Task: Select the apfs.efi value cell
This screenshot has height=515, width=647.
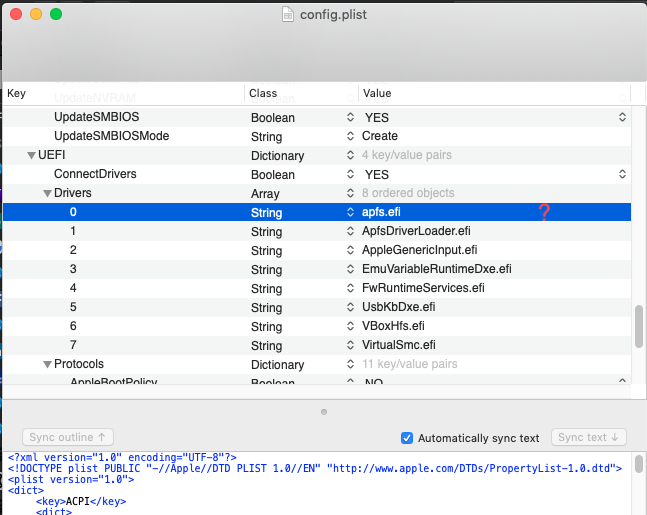Action: pyautogui.click(x=381, y=212)
